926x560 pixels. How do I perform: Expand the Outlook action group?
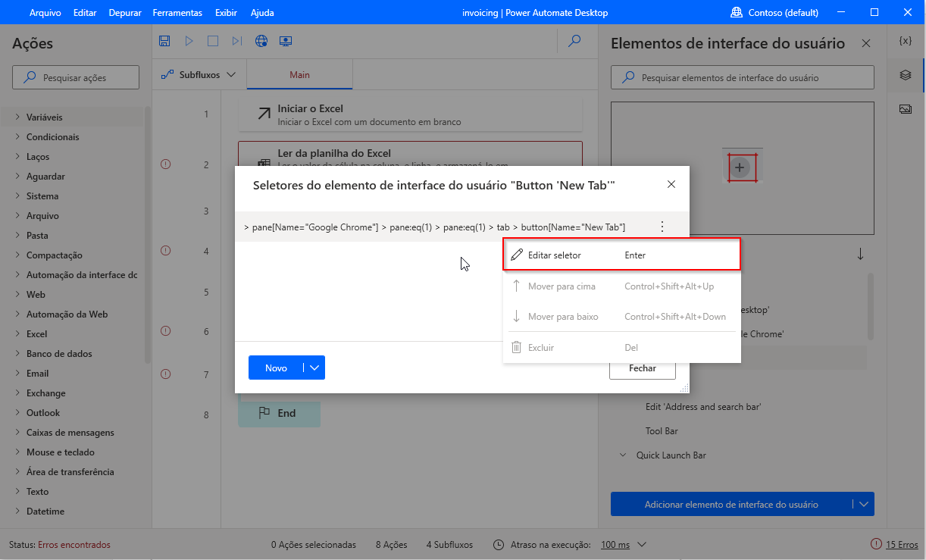point(17,413)
